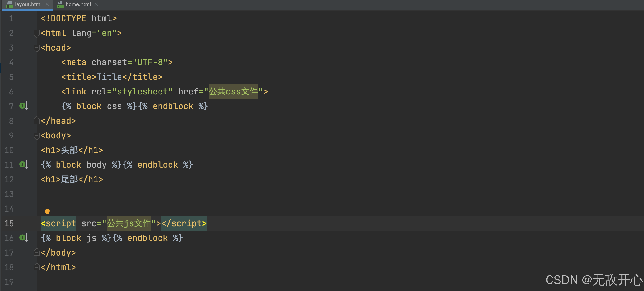Close the layout.html tab

coord(47,4)
